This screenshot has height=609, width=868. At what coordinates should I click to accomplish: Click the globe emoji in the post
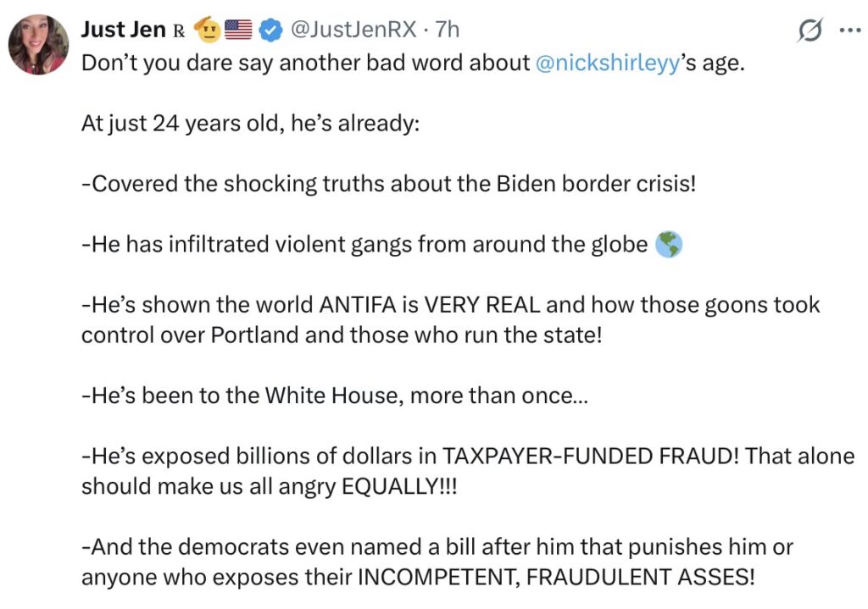pyautogui.click(x=669, y=245)
